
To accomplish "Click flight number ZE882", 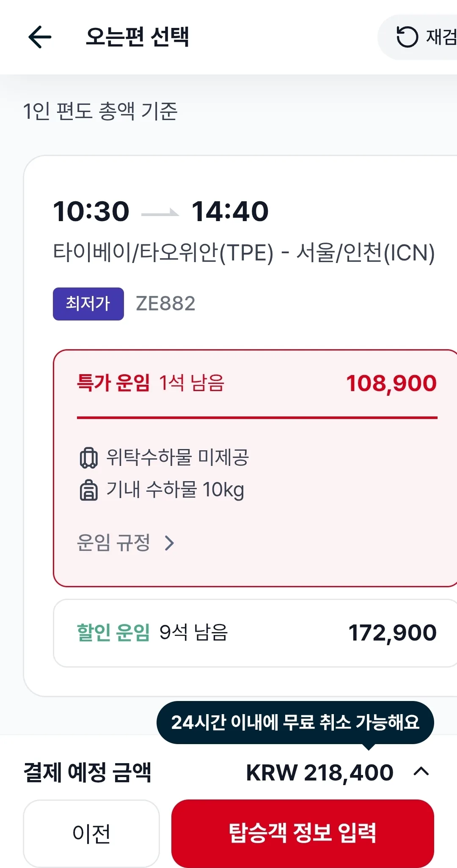I will coord(165,304).
